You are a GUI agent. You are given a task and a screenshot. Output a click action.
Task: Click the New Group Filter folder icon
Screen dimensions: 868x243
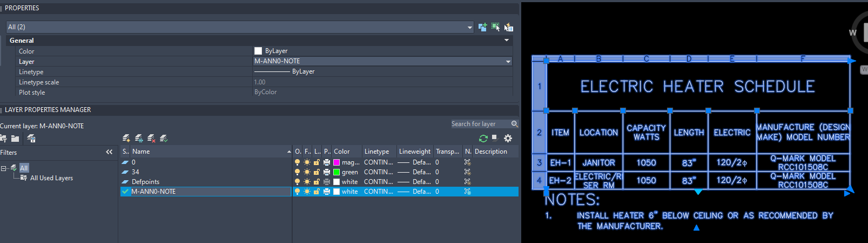[x=15, y=139]
